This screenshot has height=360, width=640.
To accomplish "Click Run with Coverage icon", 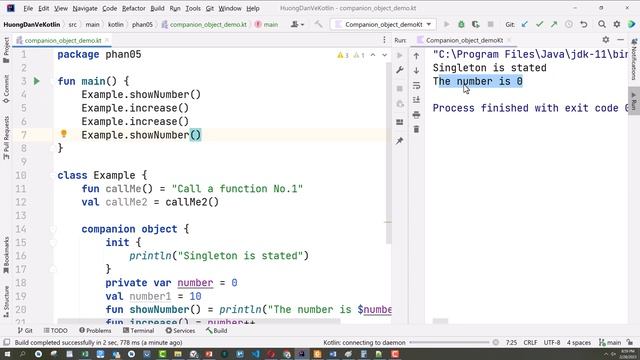I will (x=476, y=24).
